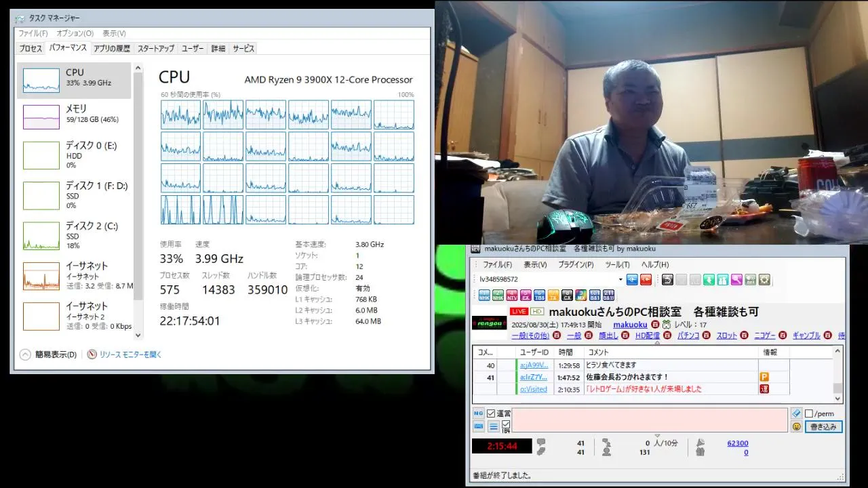Image resolution: width=868 pixels, height=488 pixels.
Task: Click the green down-arrow toolbar icon
Action: (709, 279)
